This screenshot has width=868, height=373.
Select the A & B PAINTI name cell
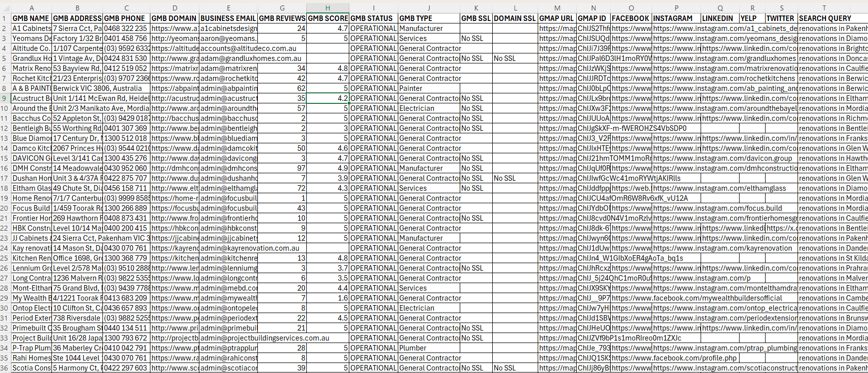coord(31,88)
